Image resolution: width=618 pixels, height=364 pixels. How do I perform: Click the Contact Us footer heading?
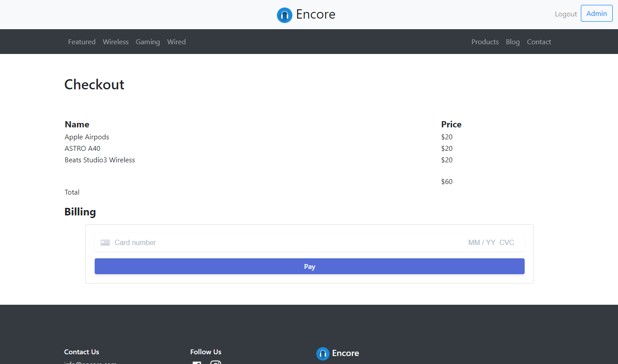(x=81, y=352)
